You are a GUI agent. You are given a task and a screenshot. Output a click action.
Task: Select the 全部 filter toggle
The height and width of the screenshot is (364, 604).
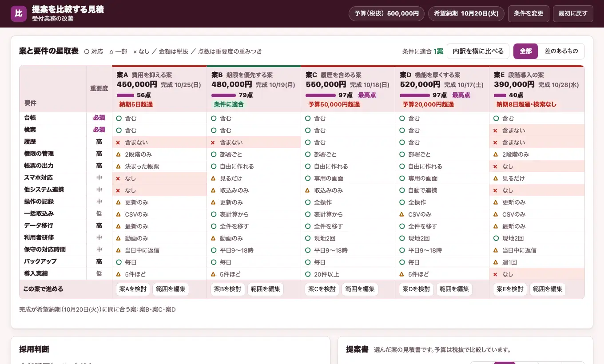coord(526,51)
